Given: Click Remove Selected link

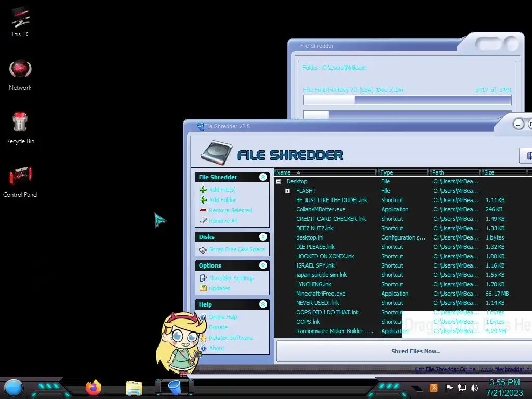Looking at the screenshot, I should pyautogui.click(x=231, y=210).
